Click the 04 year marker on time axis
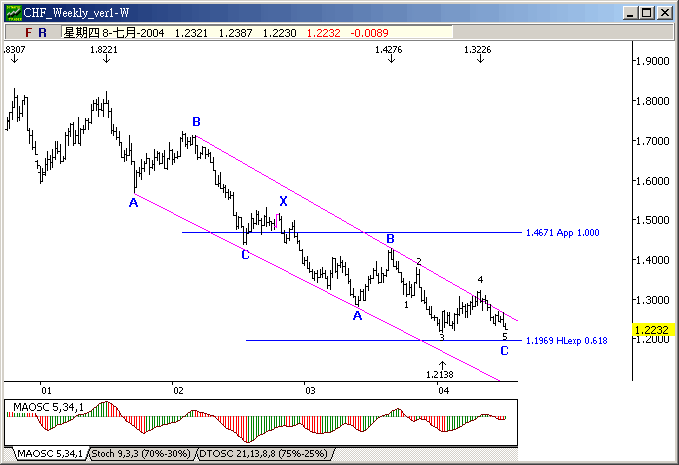 pos(443,391)
